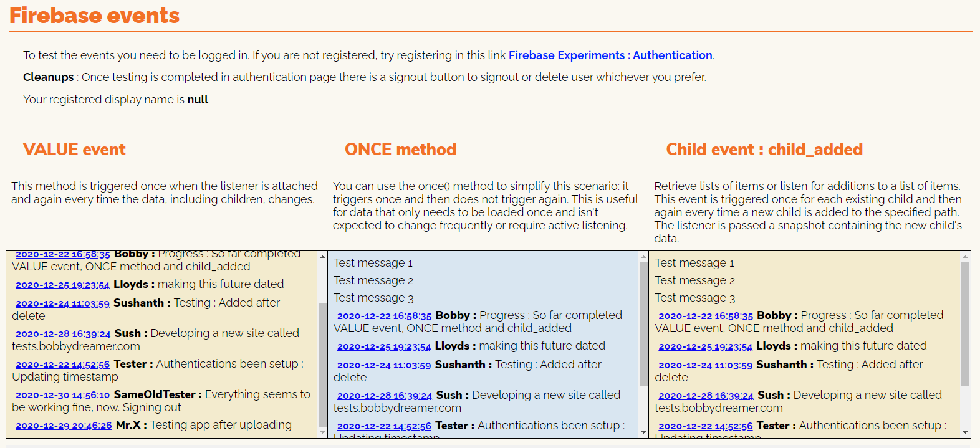Click child_added panel scrollbar up arrow
This screenshot has width=980, height=448.
pyautogui.click(x=966, y=256)
